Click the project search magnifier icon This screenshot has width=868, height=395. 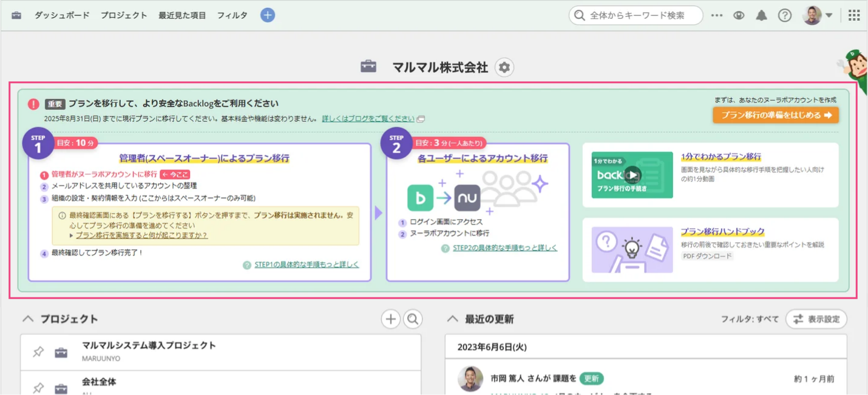click(413, 319)
